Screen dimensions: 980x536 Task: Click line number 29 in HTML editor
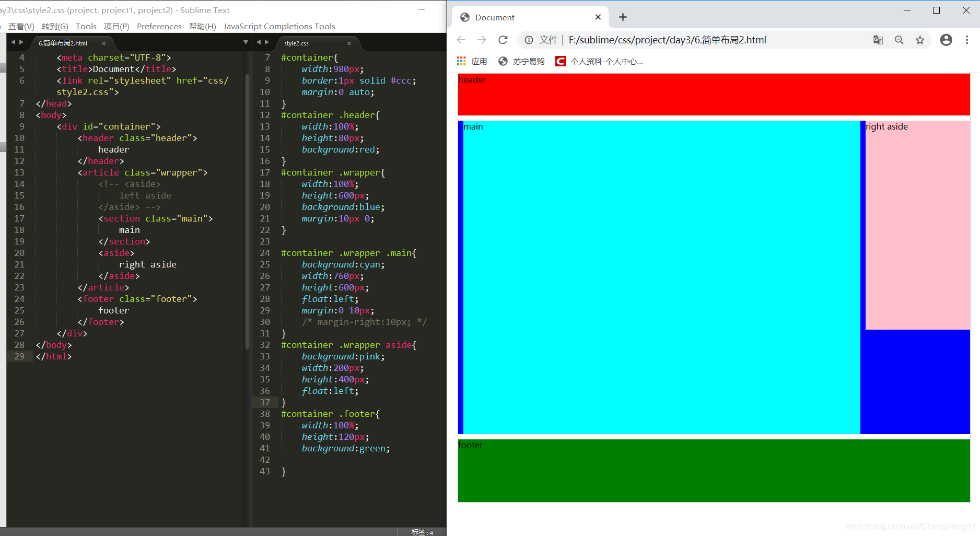coord(19,356)
